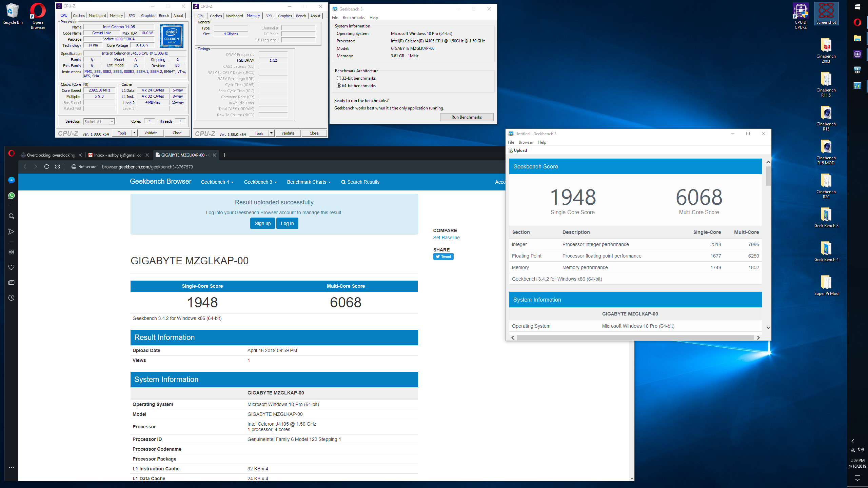Open Speed Dial grid icon in sidebar

tap(11, 252)
